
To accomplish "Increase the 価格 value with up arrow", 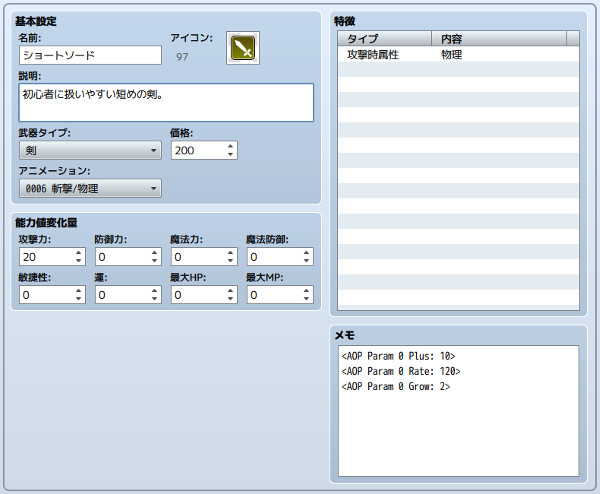I will pos(230,146).
